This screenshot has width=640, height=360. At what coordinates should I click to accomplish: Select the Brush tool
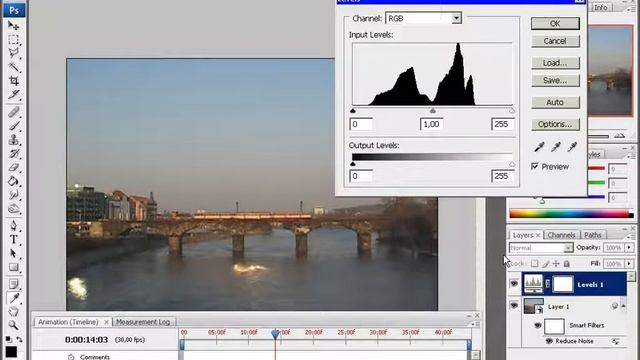click(x=13, y=126)
